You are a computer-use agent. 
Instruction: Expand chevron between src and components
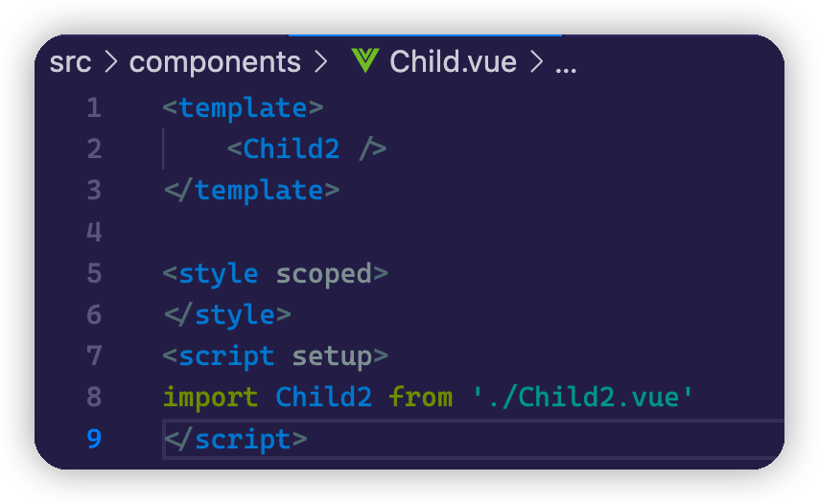(110, 62)
